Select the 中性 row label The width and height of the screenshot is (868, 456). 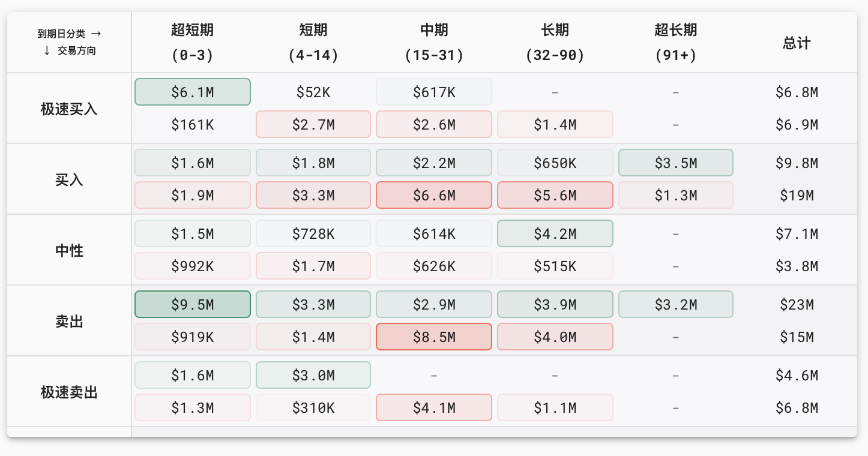point(69,250)
